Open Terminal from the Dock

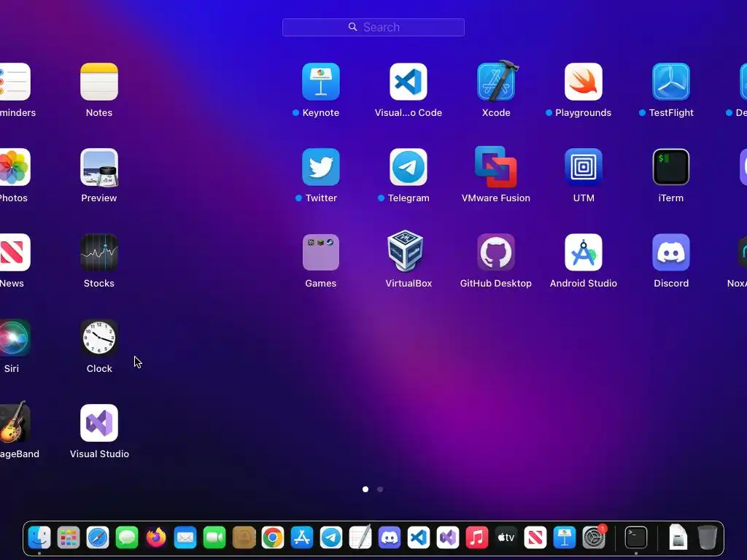(636, 537)
